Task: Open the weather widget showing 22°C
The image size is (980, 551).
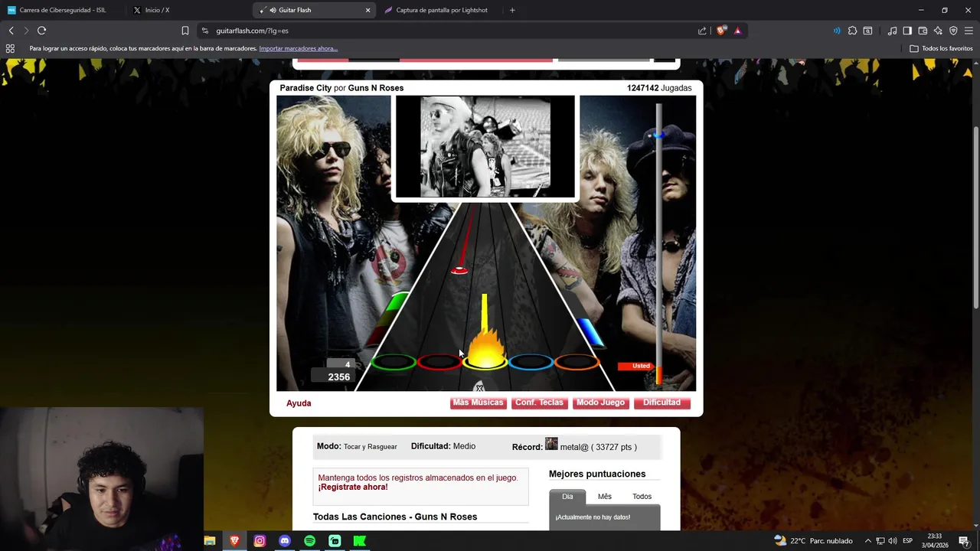Action: pos(813,541)
